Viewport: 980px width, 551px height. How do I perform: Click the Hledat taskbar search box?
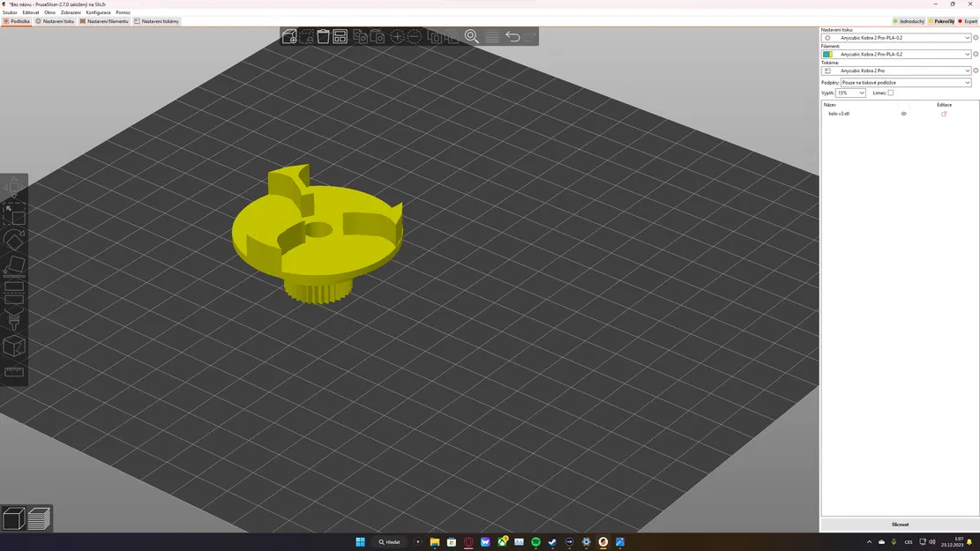[x=389, y=541]
